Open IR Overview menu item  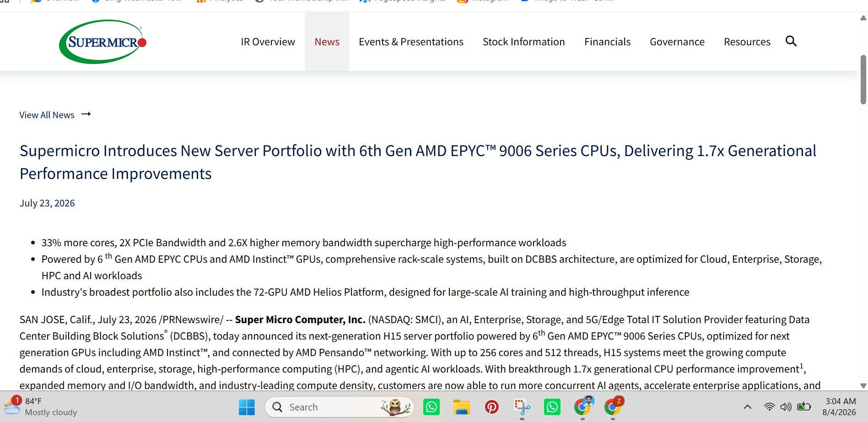[x=268, y=42]
